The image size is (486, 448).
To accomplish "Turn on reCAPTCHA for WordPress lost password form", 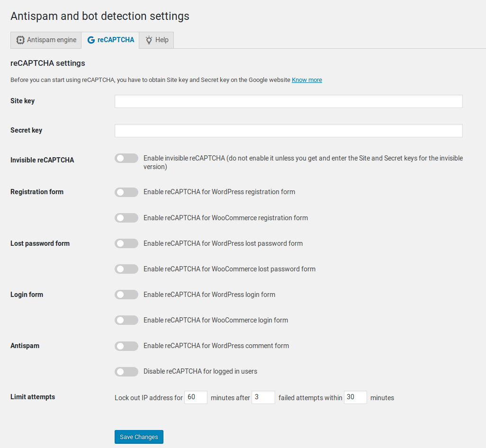I will [126, 243].
